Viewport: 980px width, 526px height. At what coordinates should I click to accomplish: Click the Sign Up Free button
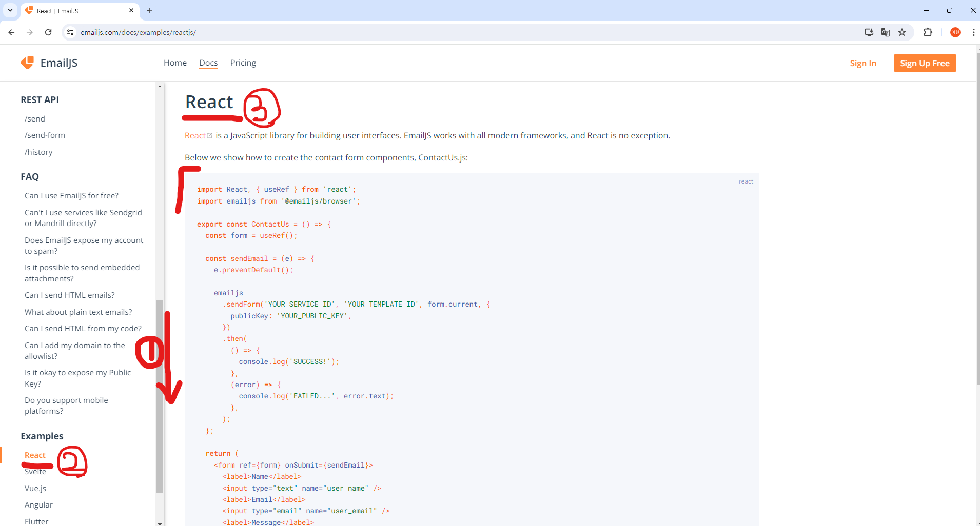click(925, 63)
